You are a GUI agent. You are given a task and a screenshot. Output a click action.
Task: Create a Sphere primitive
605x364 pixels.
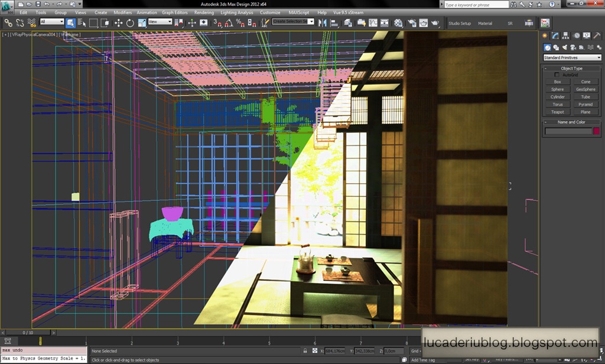click(x=558, y=89)
